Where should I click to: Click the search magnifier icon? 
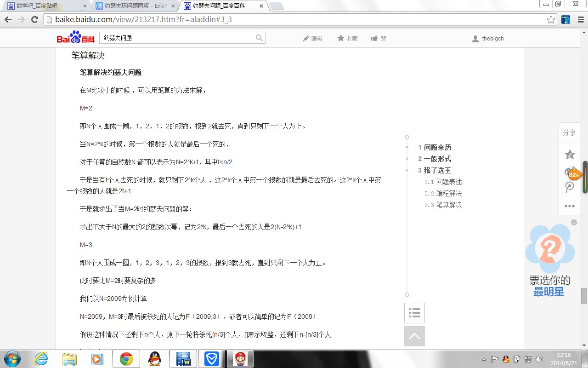260,38
